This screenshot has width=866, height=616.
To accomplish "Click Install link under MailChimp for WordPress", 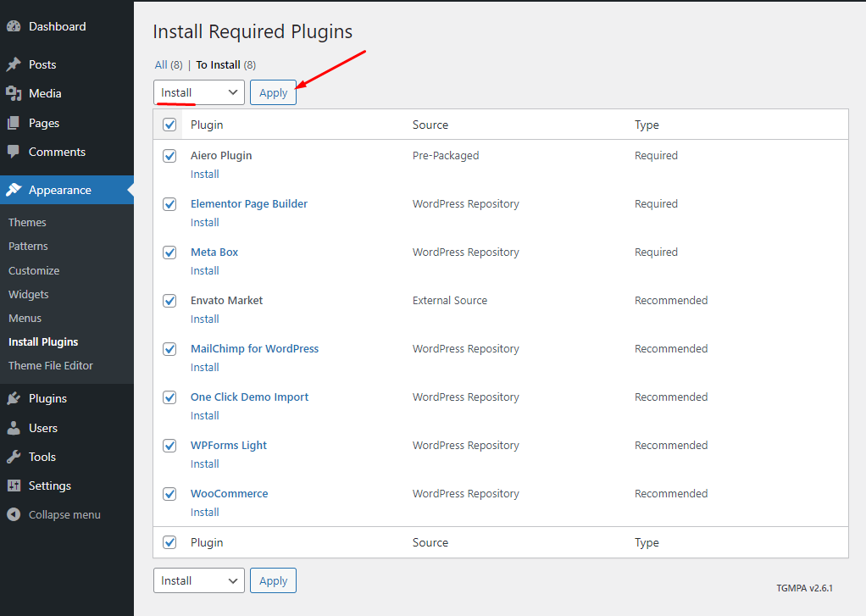I will (x=205, y=368).
